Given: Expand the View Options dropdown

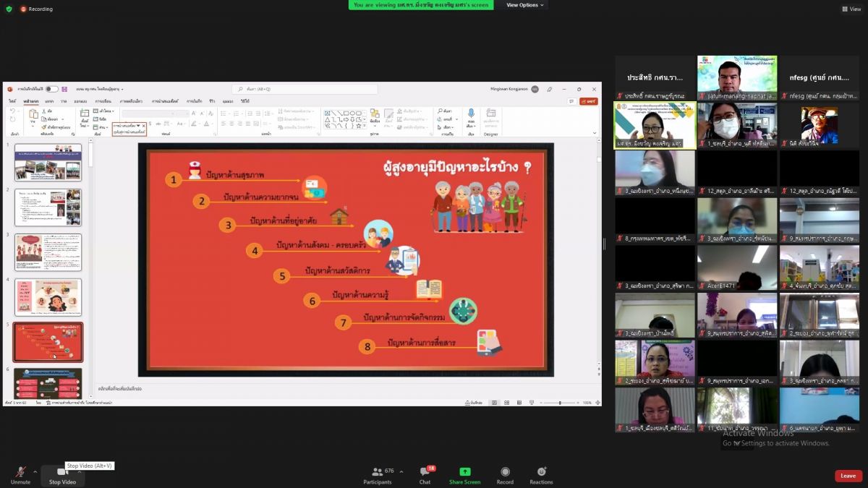Looking at the screenshot, I should click(525, 5).
